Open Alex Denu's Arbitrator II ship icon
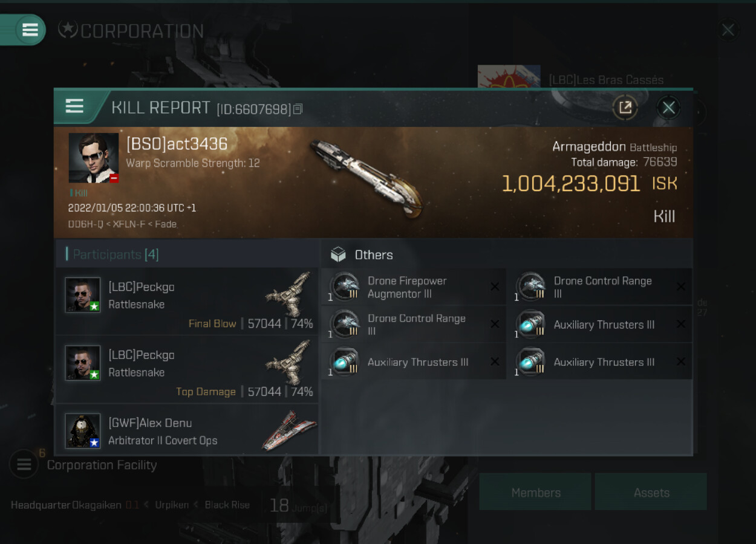Image resolution: width=756 pixels, height=544 pixels. click(288, 430)
